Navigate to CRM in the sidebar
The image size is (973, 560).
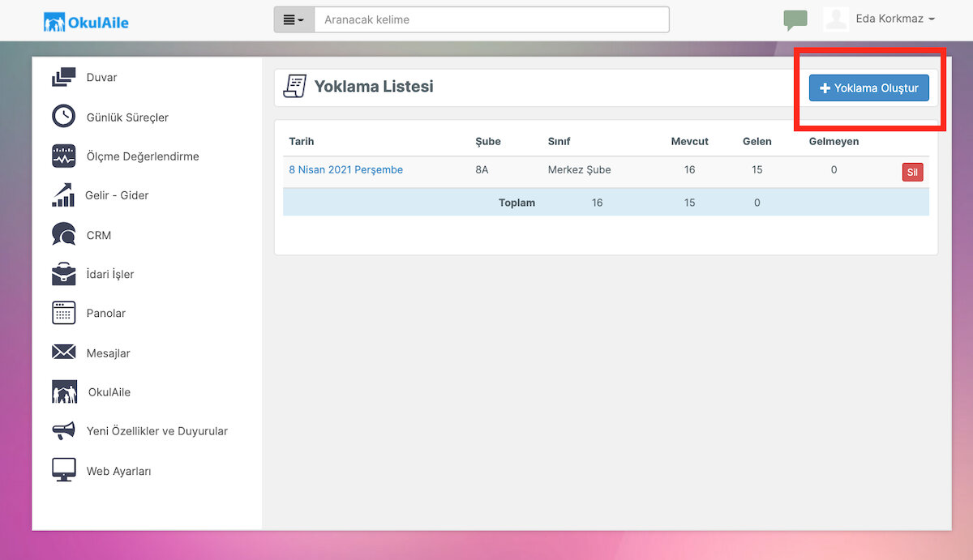click(x=99, y=235)
